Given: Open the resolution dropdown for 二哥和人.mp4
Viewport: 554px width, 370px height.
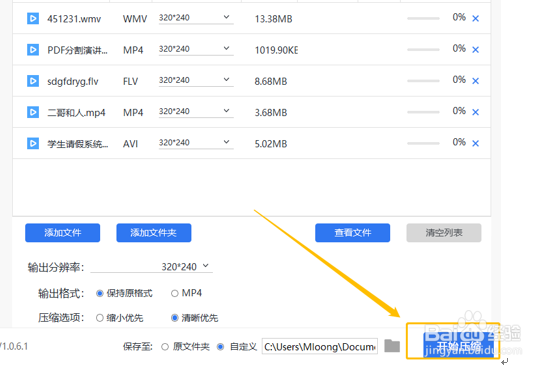Looking at the screenshot, I should pos(196,112).
